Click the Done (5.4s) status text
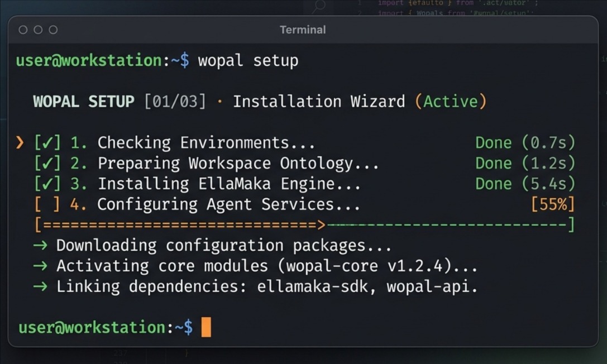 pos(525,184)
